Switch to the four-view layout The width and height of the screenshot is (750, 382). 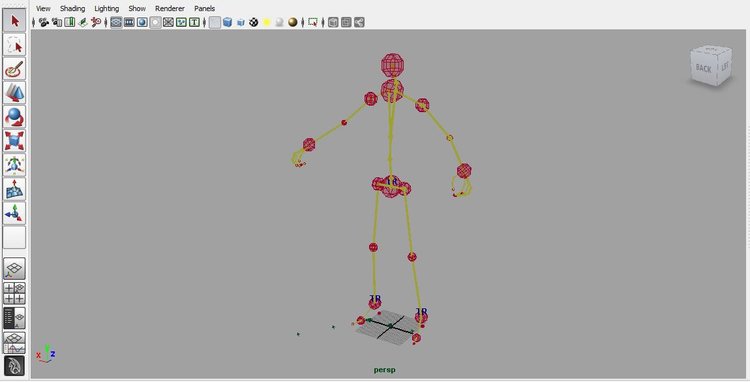(x=14, y=293)
